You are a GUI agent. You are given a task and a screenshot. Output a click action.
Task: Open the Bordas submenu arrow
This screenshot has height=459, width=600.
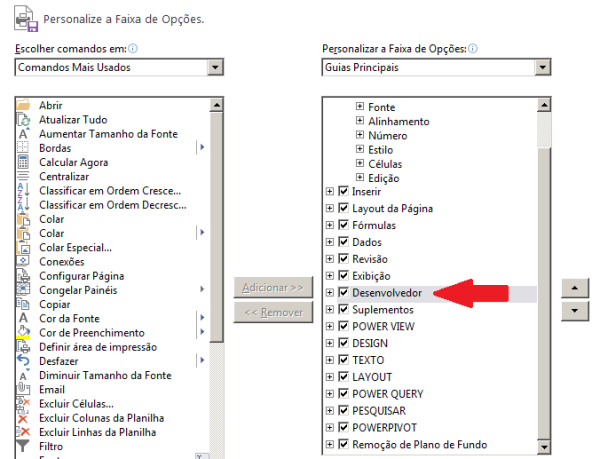(202, 147)
